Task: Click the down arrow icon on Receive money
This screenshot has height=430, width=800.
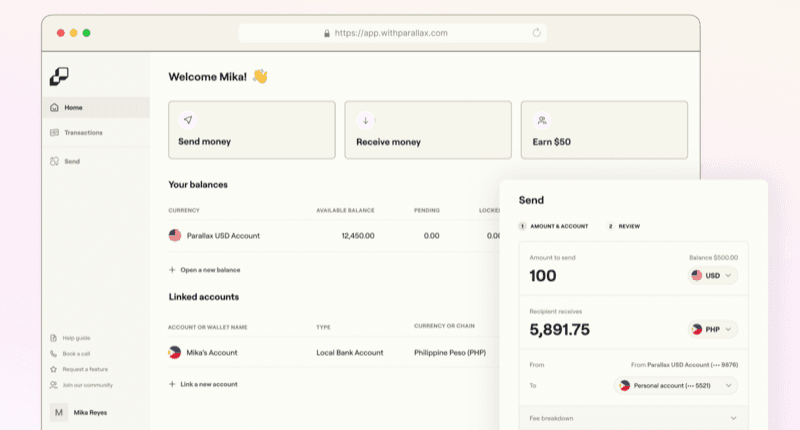Action: (365, 120)
